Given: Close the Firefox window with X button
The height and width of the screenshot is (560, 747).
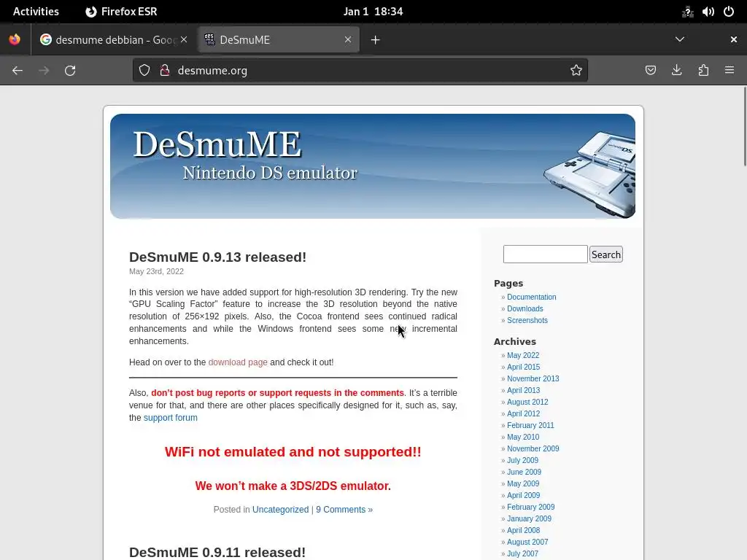Looking at the screenshot, I should (734, 39).
